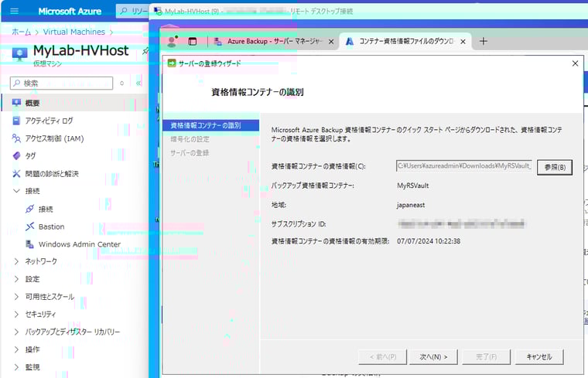Viewport: 588px width, 378px height.
Task: Expand the 操作 group
Action: pyautogui.click(x=16, y=349)
